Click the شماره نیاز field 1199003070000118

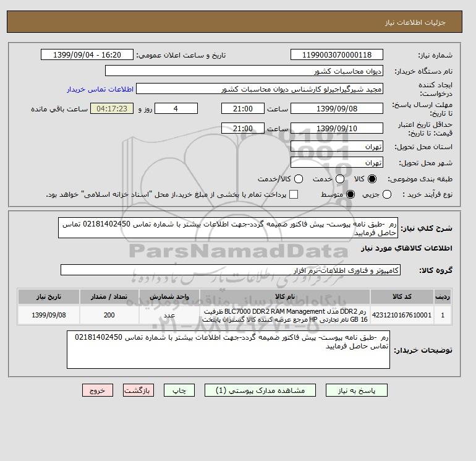tap(337, 54)
